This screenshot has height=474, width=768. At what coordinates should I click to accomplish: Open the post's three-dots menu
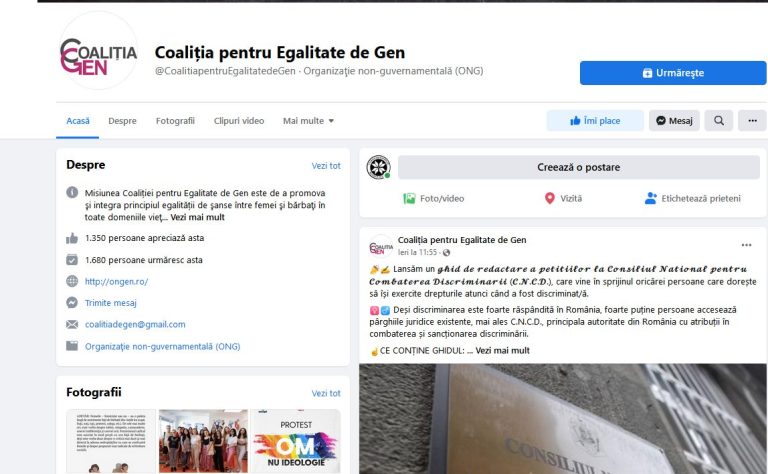(746, 245)
